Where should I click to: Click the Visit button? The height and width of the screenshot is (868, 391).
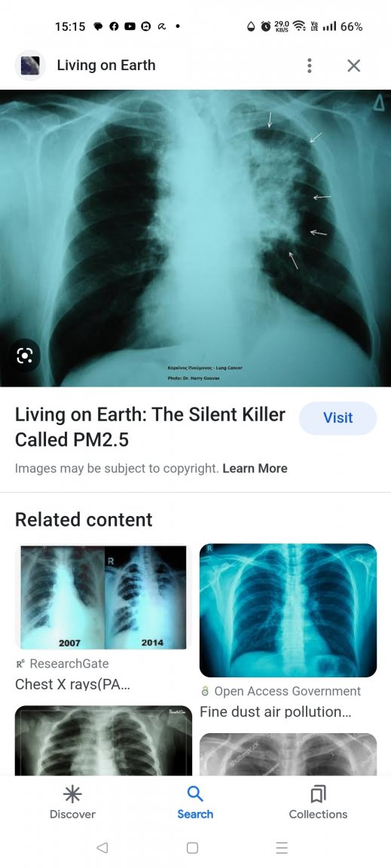click(x=338, y=418)
